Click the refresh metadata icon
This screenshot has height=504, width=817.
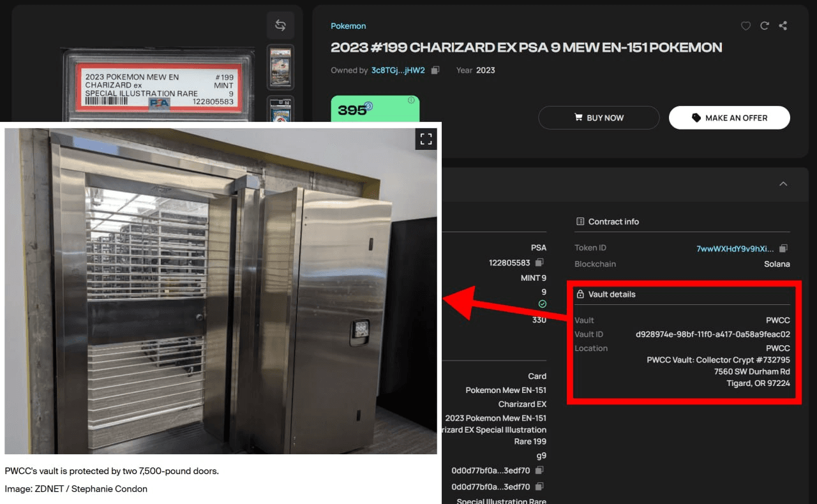[765, 26]
